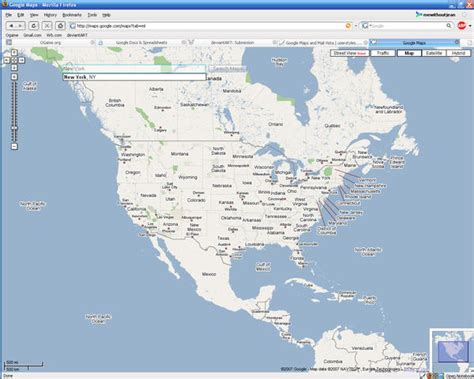This screenshot has width=474, height=379.
Task: Click the Adblock Plus ABP icon
Action: [x=462, y=26]
